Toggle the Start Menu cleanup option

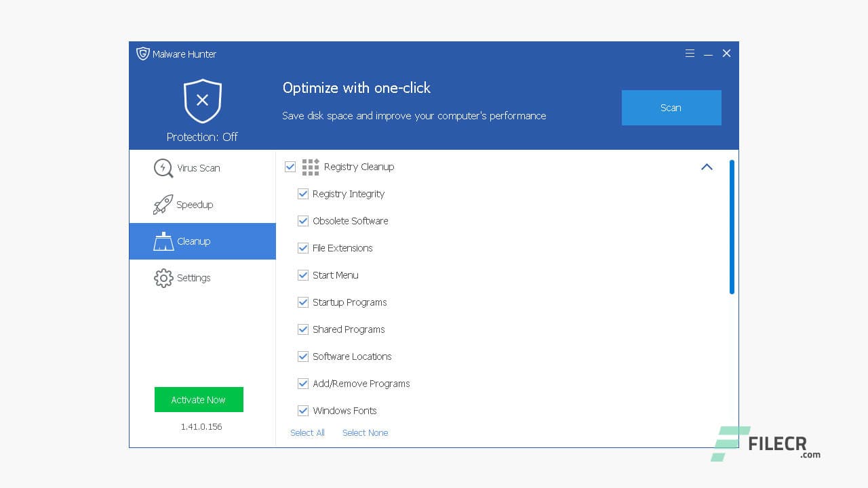303,275
